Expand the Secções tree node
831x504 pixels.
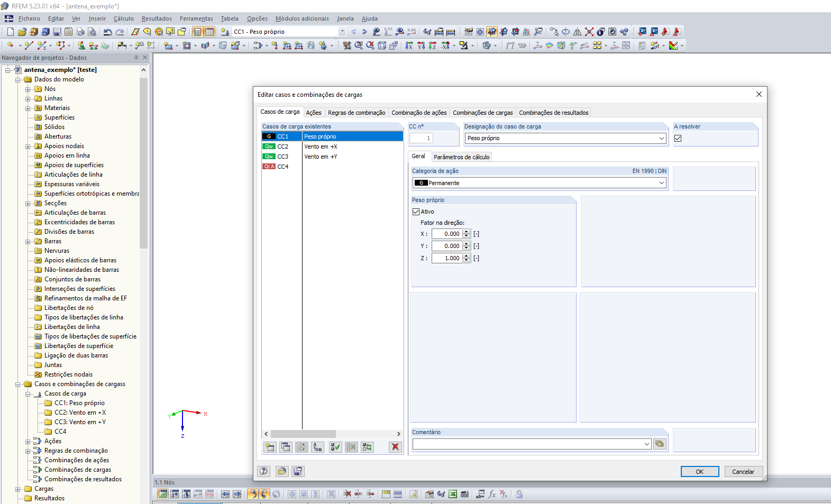click(x=28, y=203)
